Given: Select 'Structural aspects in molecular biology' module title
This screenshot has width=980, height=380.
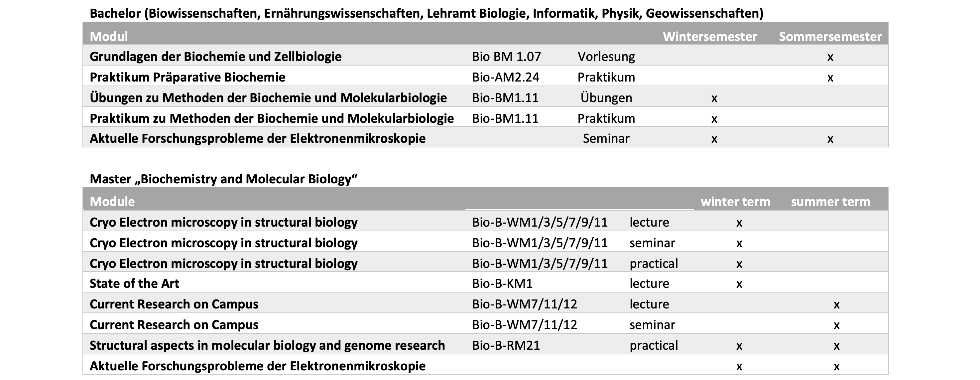Looking at the screenshot, I should pos(267,345).
